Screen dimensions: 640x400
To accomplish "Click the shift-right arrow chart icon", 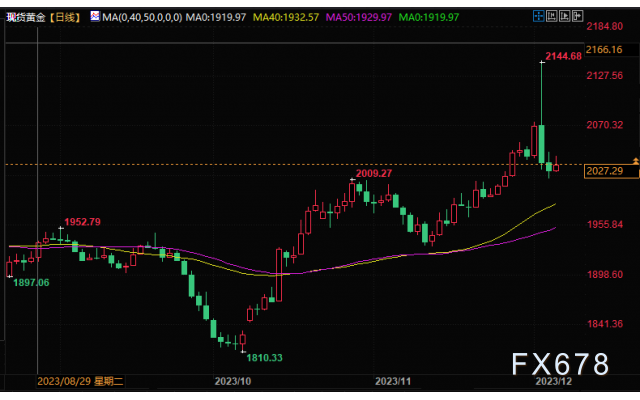I will click(578, 16).
